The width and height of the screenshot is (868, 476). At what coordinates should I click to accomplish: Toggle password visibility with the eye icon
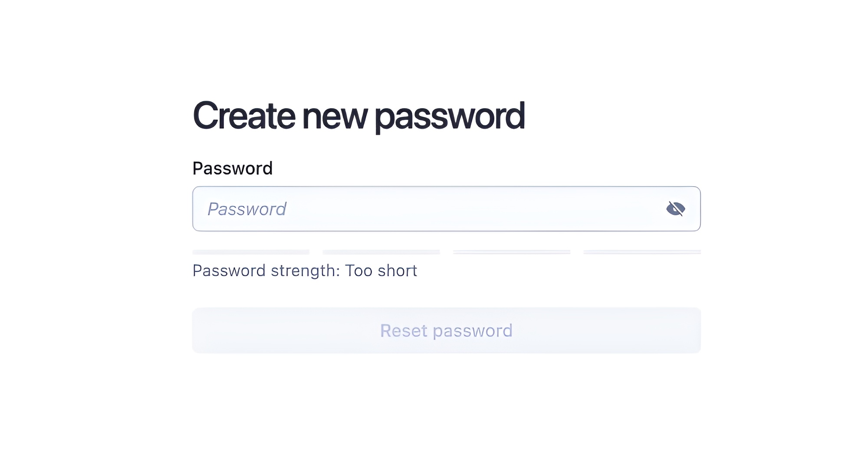pos(675,209)
